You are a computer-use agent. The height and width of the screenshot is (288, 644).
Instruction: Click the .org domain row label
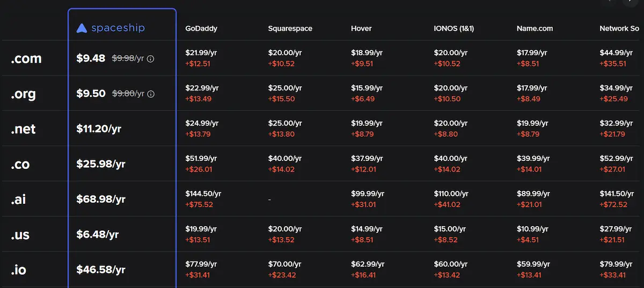23,94
